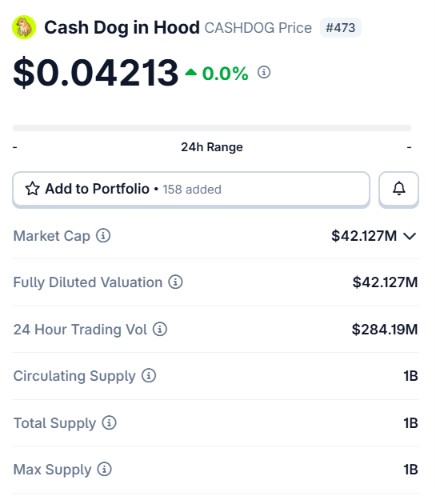Click the Max Supply info icon
Image resolution: width=435 pixels, height=496 pixels.
[104, 469]
